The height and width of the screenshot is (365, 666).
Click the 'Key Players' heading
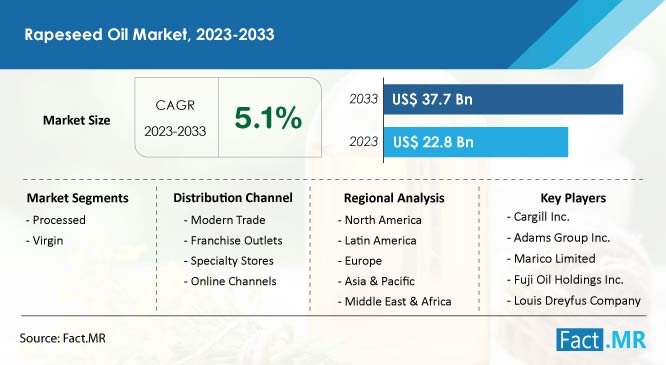[573, 198]
